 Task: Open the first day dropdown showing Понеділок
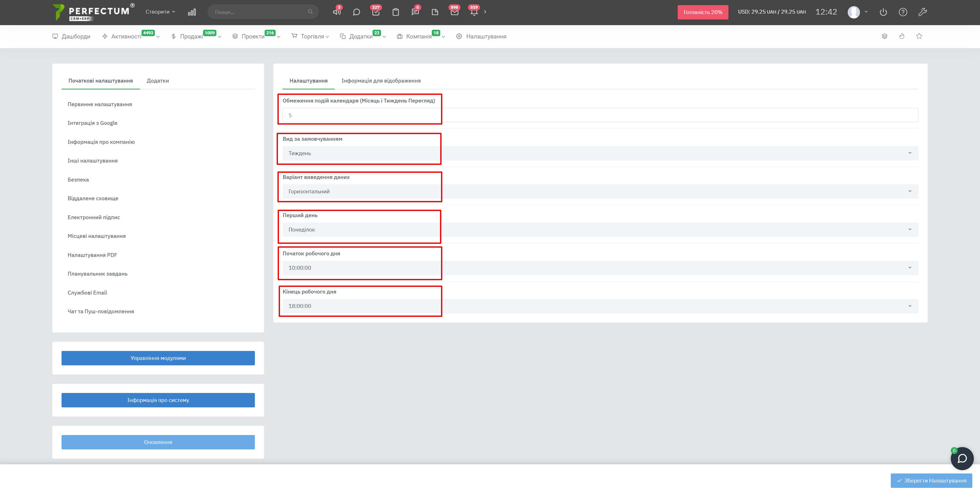coord(600,230)
